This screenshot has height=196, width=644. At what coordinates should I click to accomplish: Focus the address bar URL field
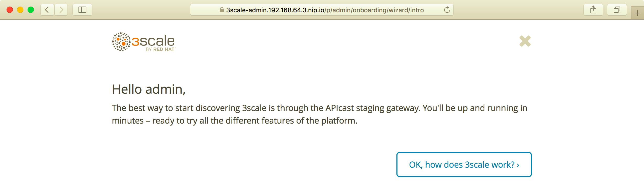pyautogui.click(x=322, y=10)
